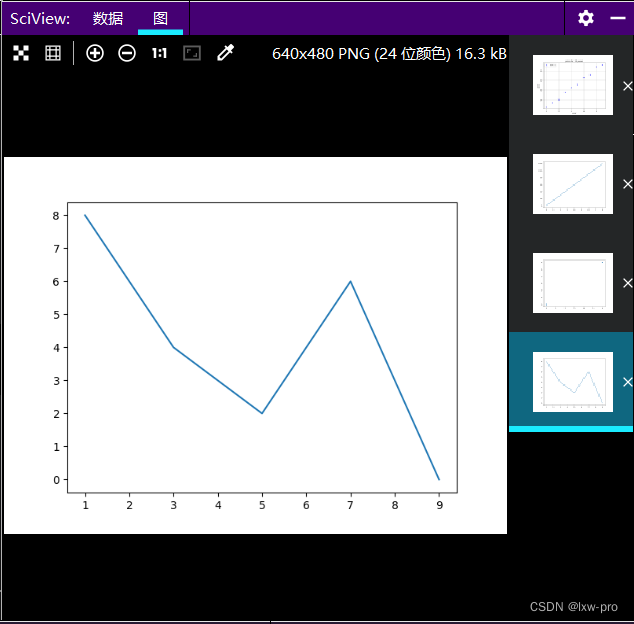Toggle the chessboard transparency icon

click(21, 53)
